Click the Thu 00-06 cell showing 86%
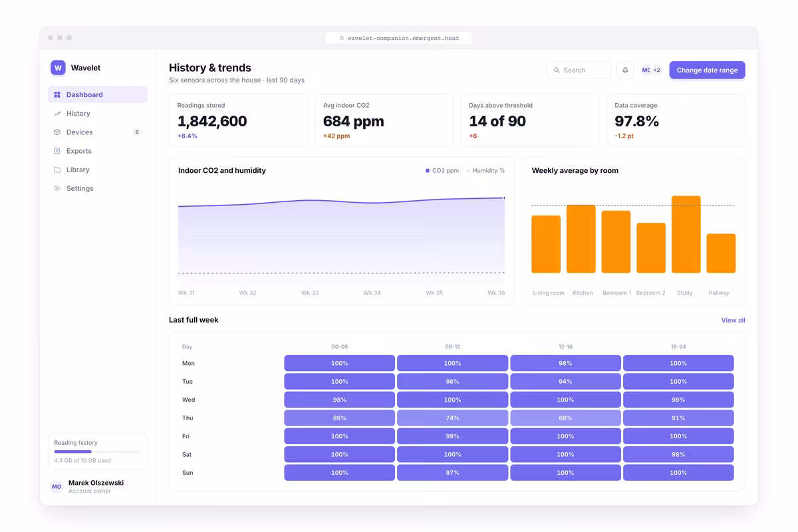798x532 pixels. coord(339,418)
